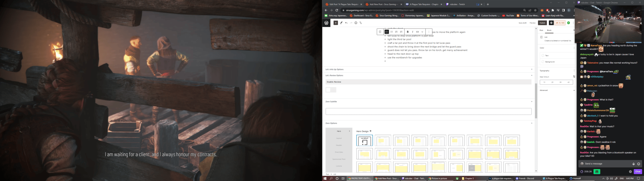The image size is (644, 181).
Task: Toggle italic formatting on list text
Action: click(413, 32)
